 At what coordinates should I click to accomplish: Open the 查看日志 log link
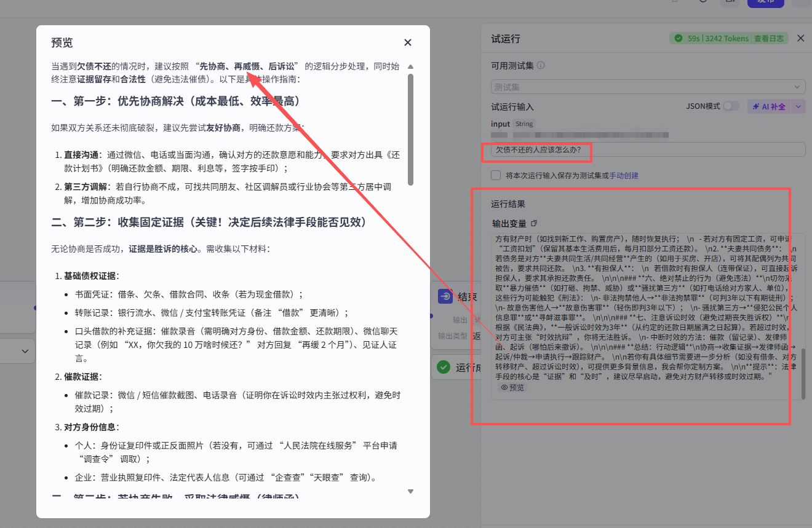click(x=769, y=38)
